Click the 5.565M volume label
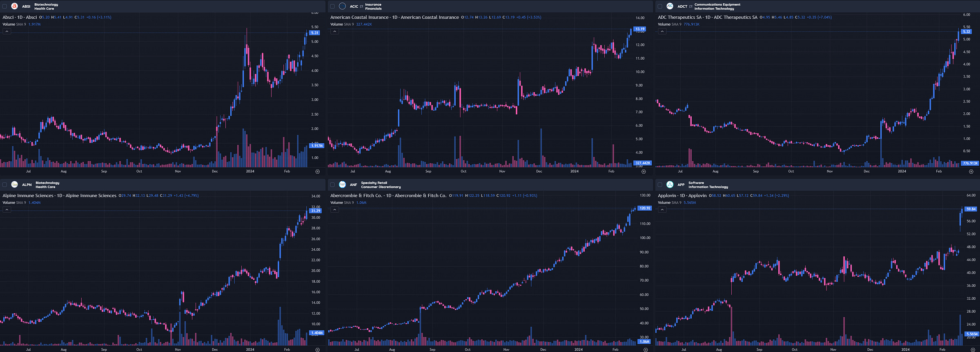 click(972, 334)
